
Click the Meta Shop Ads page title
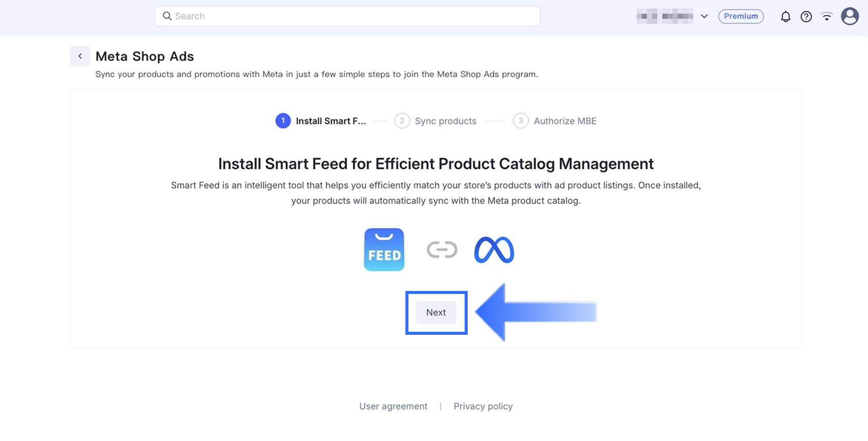tap(144, 56)
